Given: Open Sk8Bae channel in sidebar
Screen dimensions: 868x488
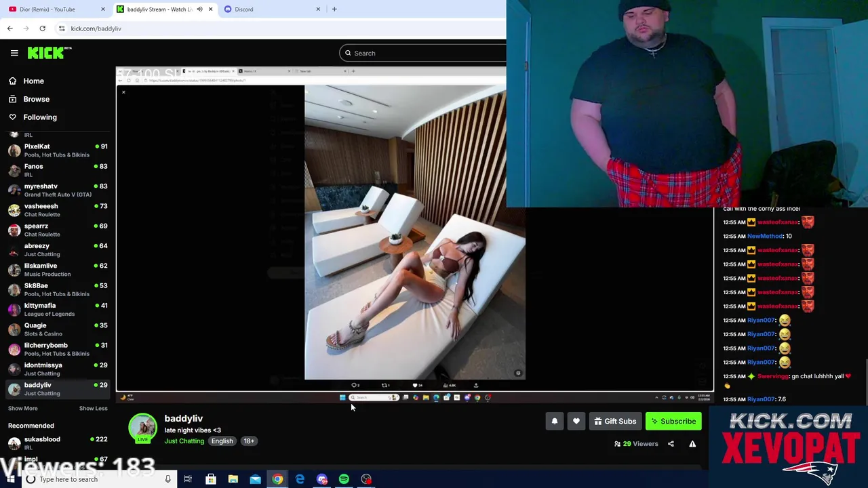Looking at the screenshot, I should (x=58, y=289).
